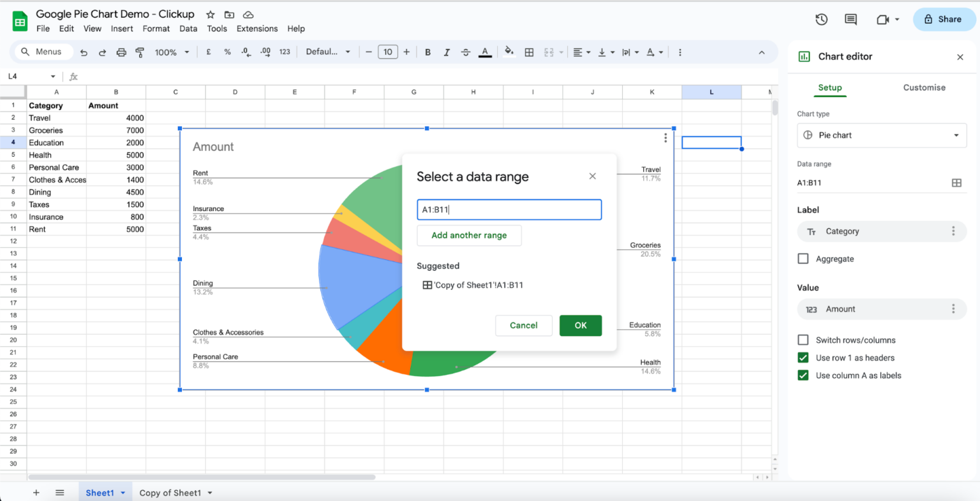
Task: Click Add another range
Action: 469,235
